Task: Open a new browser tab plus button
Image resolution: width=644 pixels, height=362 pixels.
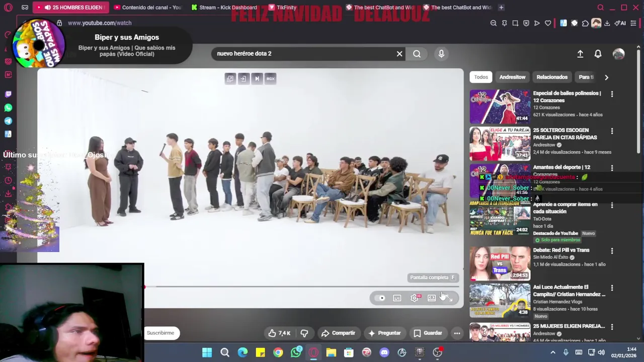Action: tap(501, 8)
